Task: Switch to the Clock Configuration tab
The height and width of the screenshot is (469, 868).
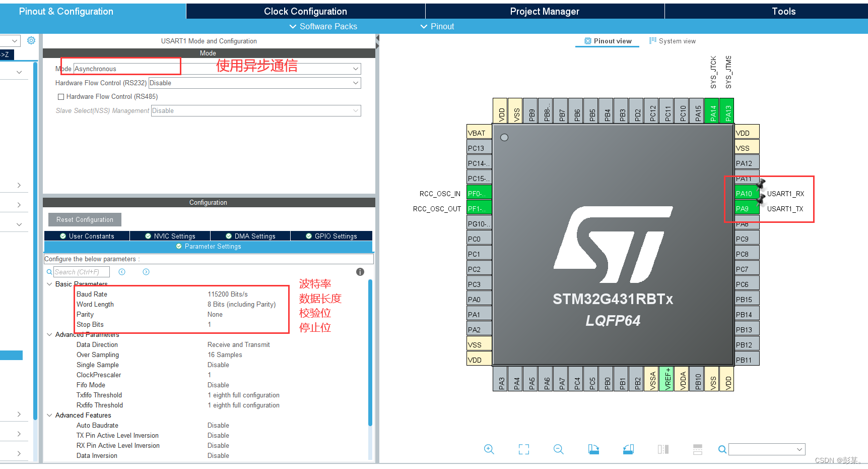Action: coord(306,11)
